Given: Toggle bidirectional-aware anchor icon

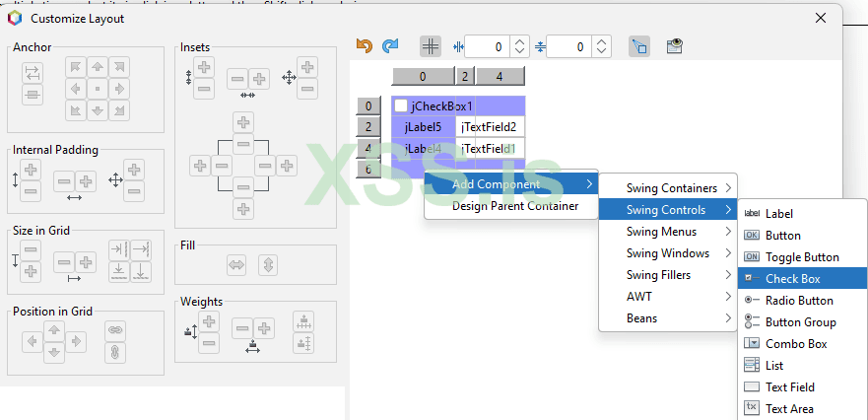Looking at the screenshot, I should [x=33, y=73].
